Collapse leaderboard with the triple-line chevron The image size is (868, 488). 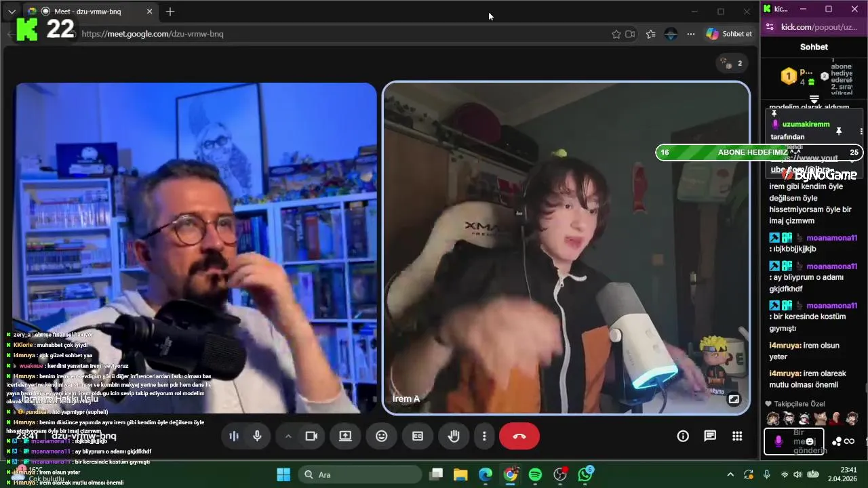pos(814,100)
